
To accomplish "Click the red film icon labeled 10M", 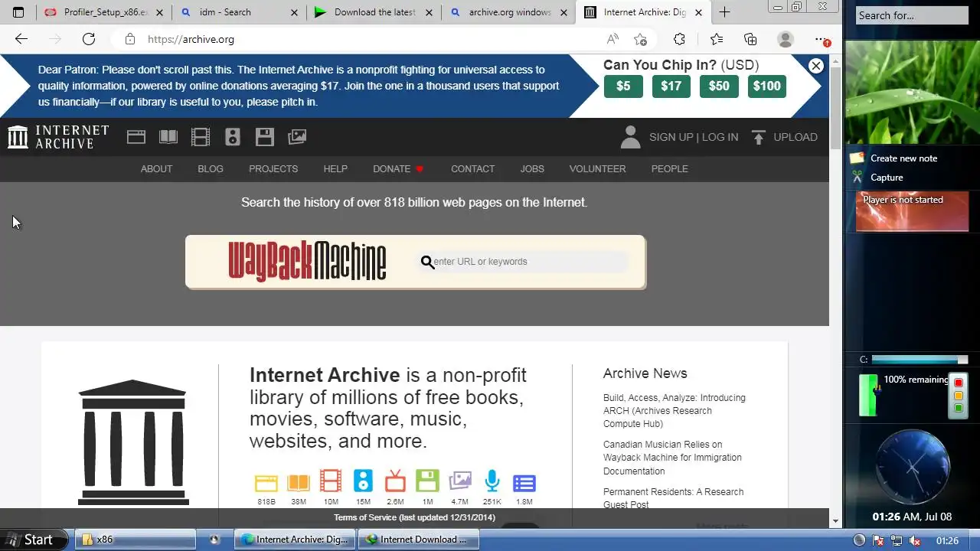I will (331, 481).
